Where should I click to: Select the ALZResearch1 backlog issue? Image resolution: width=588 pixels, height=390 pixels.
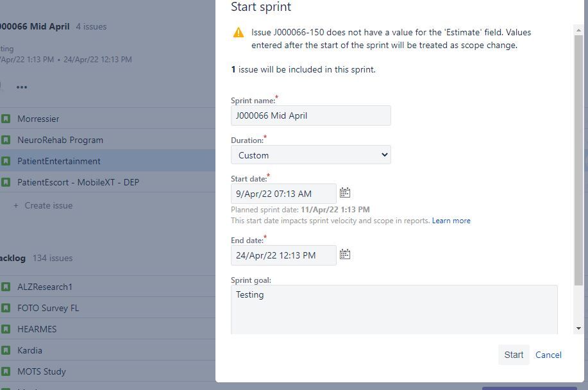(x=108, y=287)
